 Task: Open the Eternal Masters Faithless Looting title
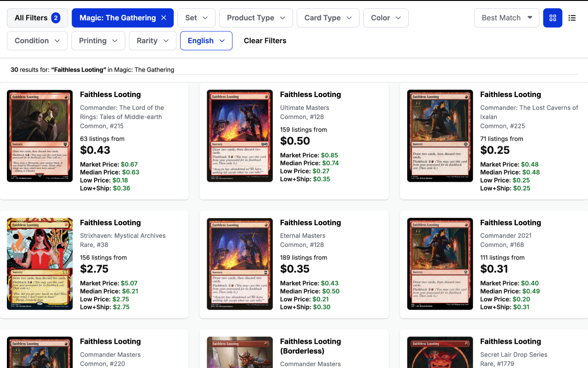(311, 223)
